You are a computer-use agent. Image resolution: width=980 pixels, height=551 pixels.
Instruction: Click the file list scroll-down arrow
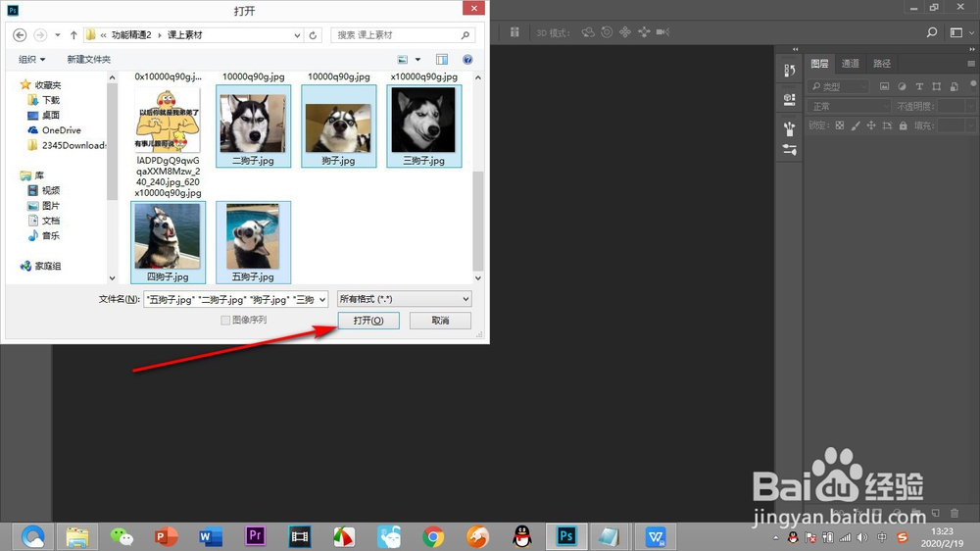pos(478,278)
